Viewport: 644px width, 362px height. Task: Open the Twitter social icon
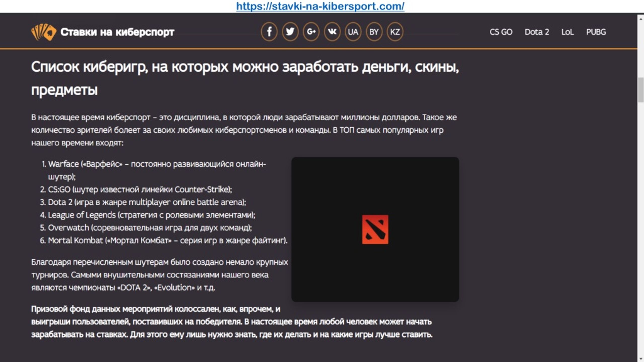pyautogui.click(x=290, y=32)
